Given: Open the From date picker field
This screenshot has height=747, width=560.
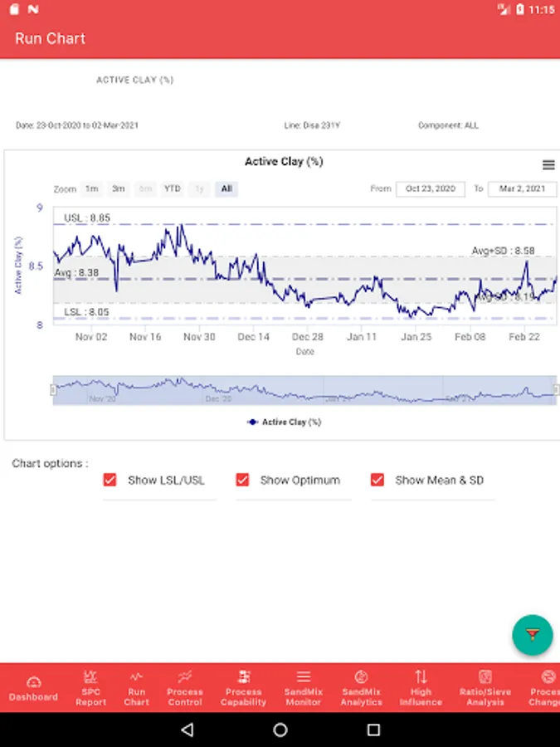Looking at the screenshot, I should (x=431, y=189).
